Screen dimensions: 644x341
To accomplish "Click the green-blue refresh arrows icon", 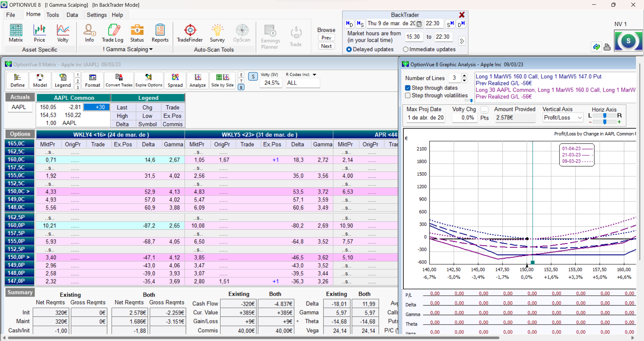I will point(596,47).
